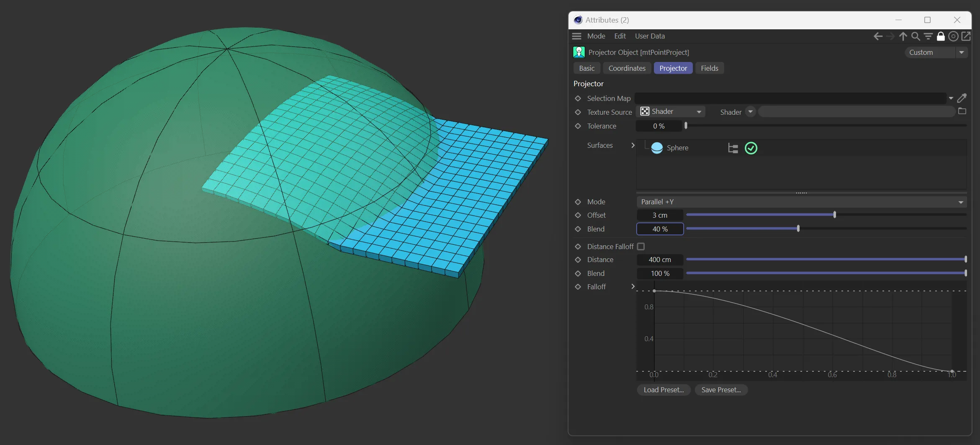
Task: Toggle Tolerance keyframe diamond
Action: tap(578, 126)
